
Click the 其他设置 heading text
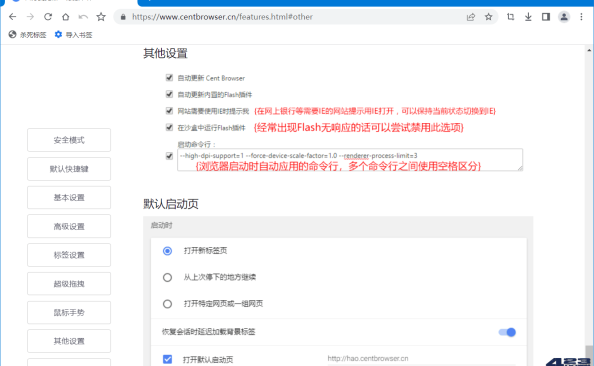coord(165,53)
